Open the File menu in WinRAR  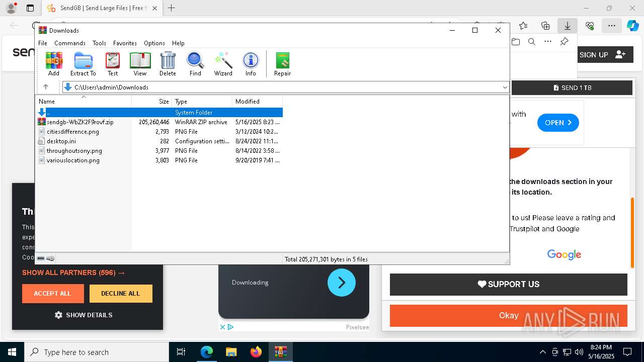tap(43, 43)
